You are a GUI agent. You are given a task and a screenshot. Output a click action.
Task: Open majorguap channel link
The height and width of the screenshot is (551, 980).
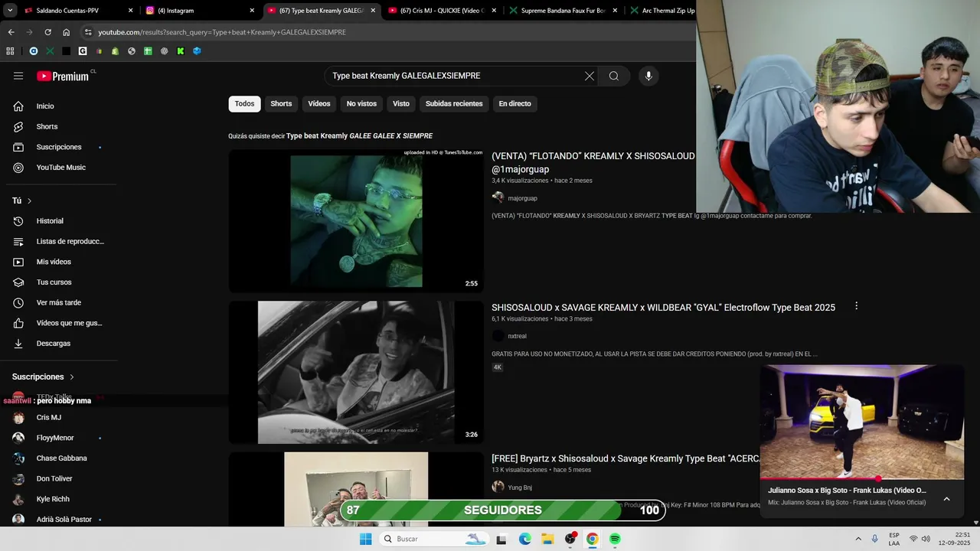[522, 198]
